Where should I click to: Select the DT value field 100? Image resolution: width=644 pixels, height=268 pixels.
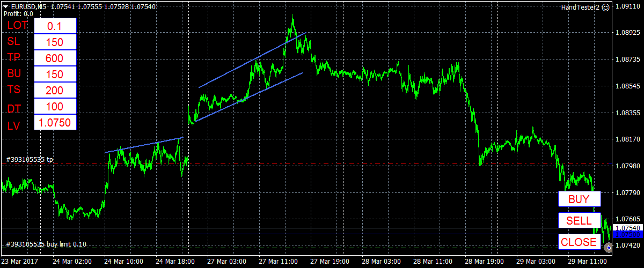(x=55, y=106)
